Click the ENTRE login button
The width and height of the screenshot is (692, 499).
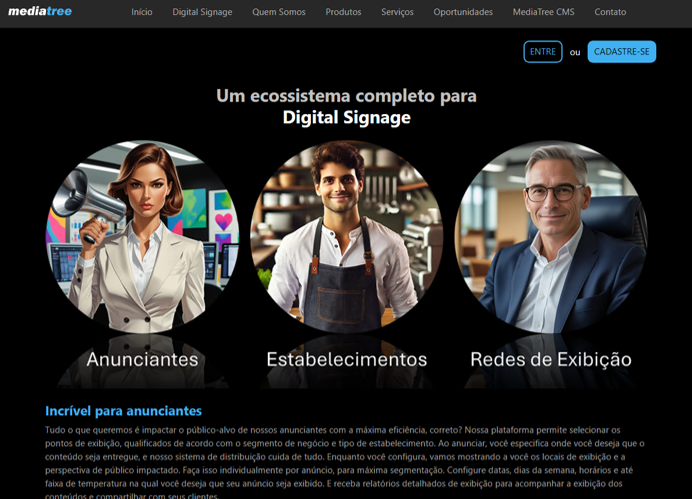pos(542,52)
